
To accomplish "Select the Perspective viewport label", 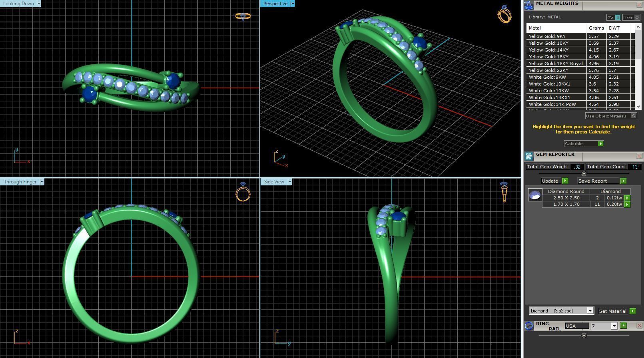I will coord(275,4).
